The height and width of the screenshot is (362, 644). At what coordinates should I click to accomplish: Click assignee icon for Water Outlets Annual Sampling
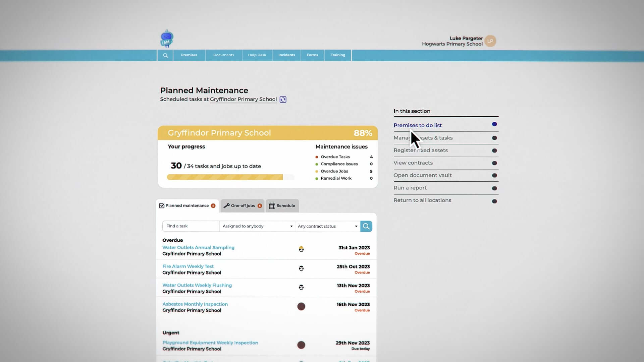point(301,249)
